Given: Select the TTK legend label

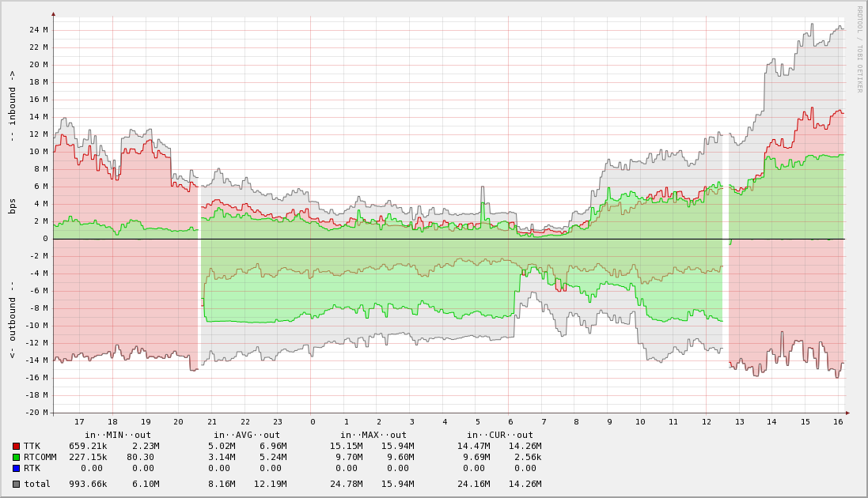Looking at the screenshot, I should pos(32,446).
